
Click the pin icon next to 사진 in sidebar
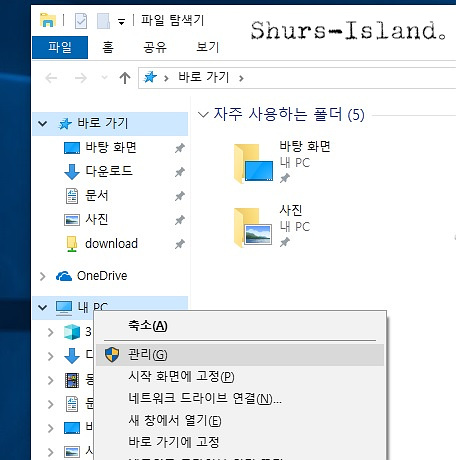click(x=180, y=220)
